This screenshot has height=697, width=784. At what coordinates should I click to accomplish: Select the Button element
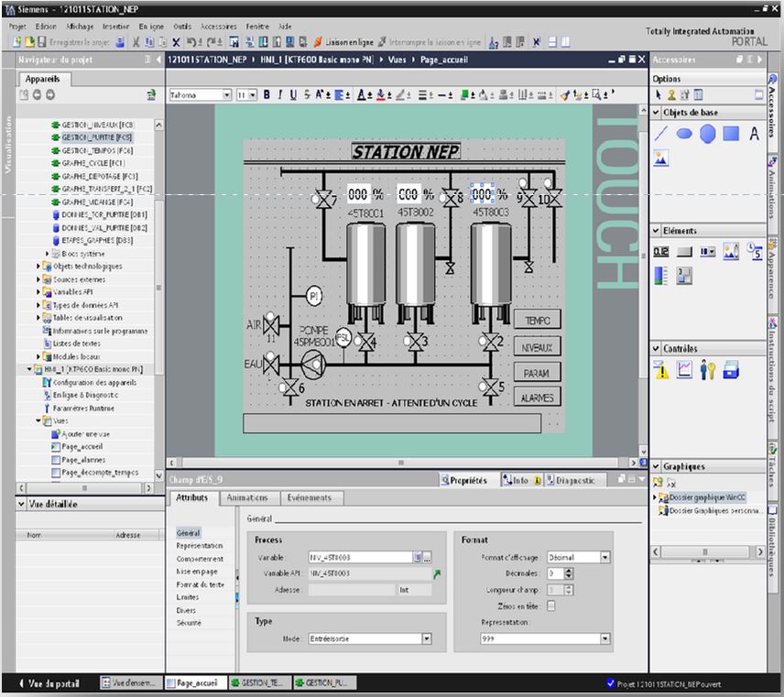(684, 252)
